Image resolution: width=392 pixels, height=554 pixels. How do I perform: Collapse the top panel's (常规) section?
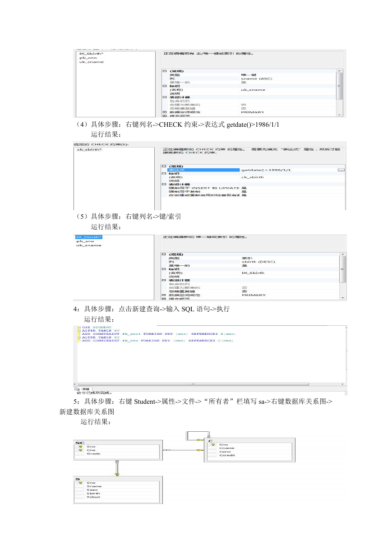pos(164,71)
